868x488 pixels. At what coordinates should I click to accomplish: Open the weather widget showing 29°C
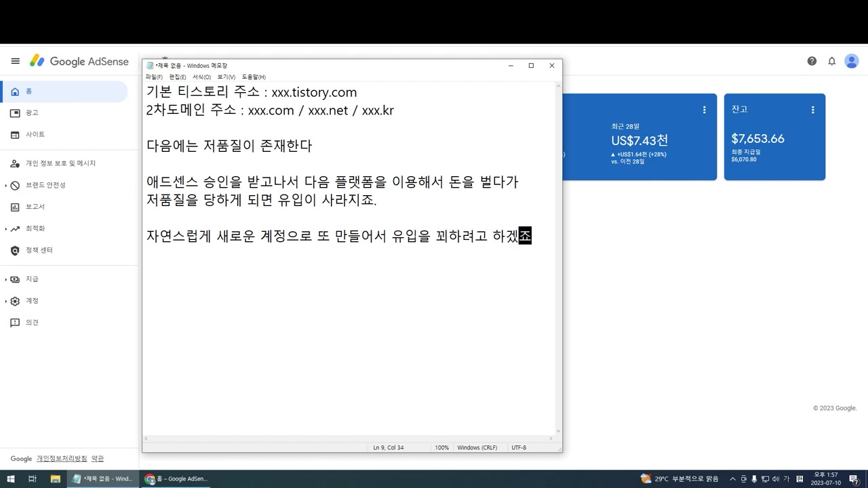679,479
